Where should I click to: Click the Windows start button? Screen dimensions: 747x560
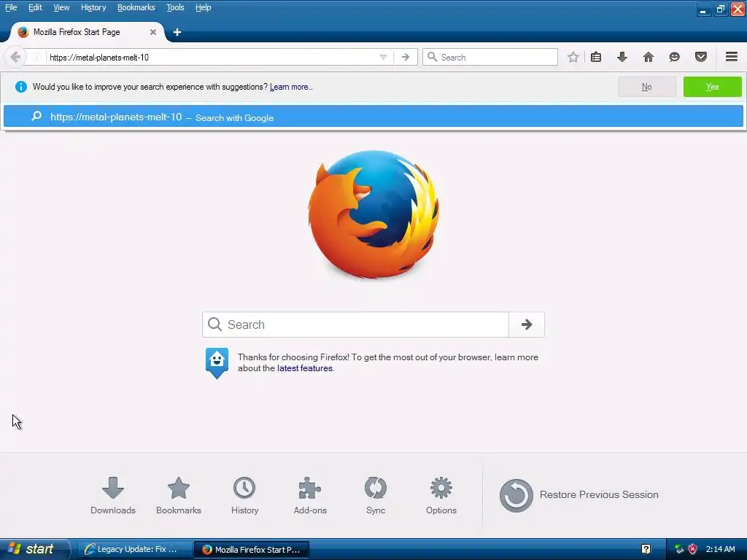pos(34,549)
